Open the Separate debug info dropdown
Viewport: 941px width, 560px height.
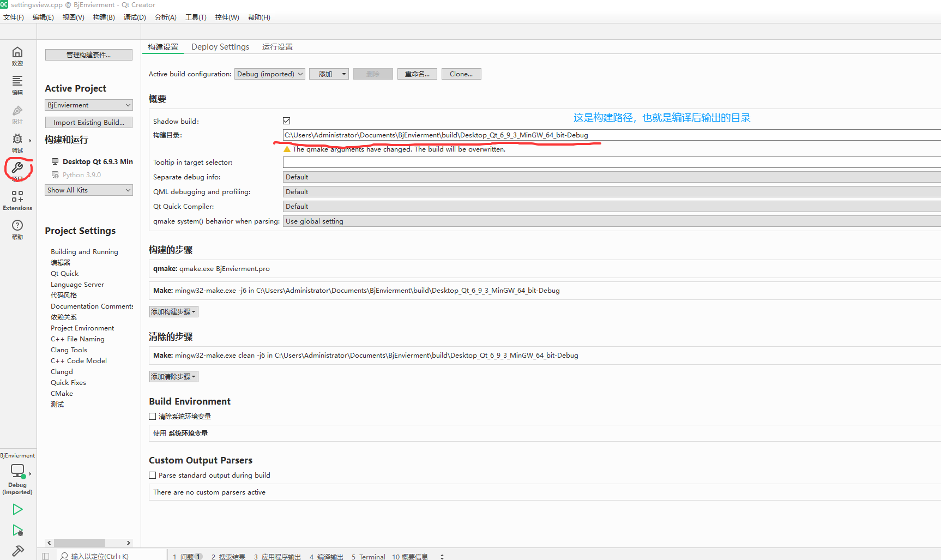point(612,177)
